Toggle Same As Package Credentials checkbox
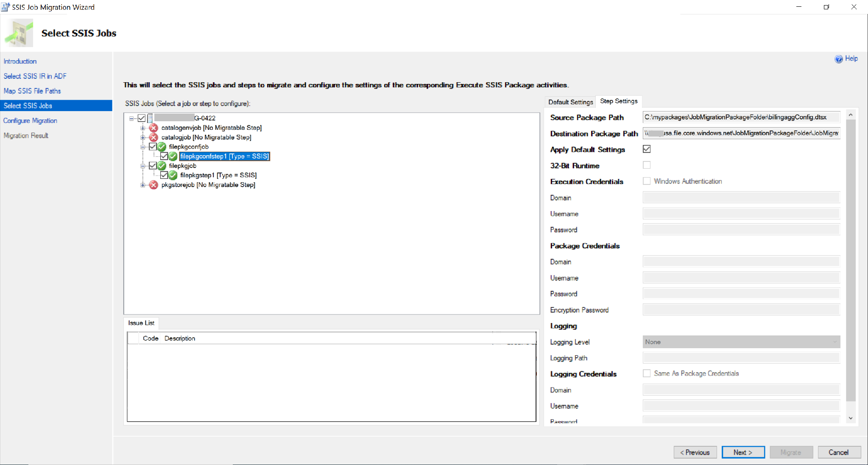 point(645,374)
